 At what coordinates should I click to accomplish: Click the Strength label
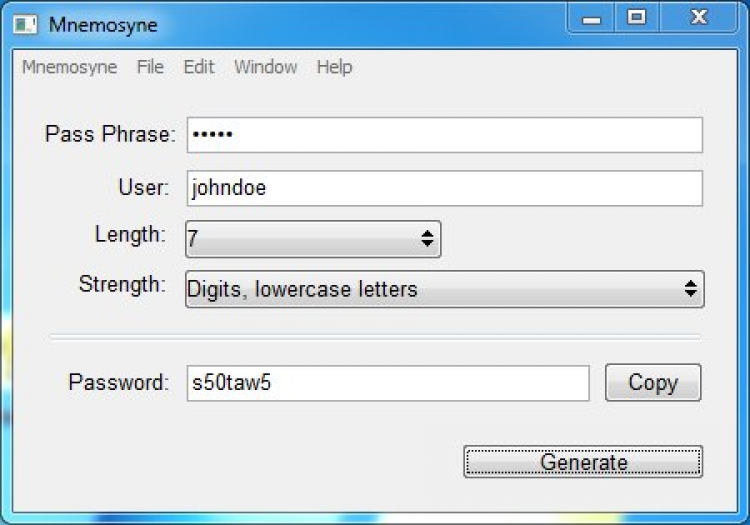coord(122,284)
